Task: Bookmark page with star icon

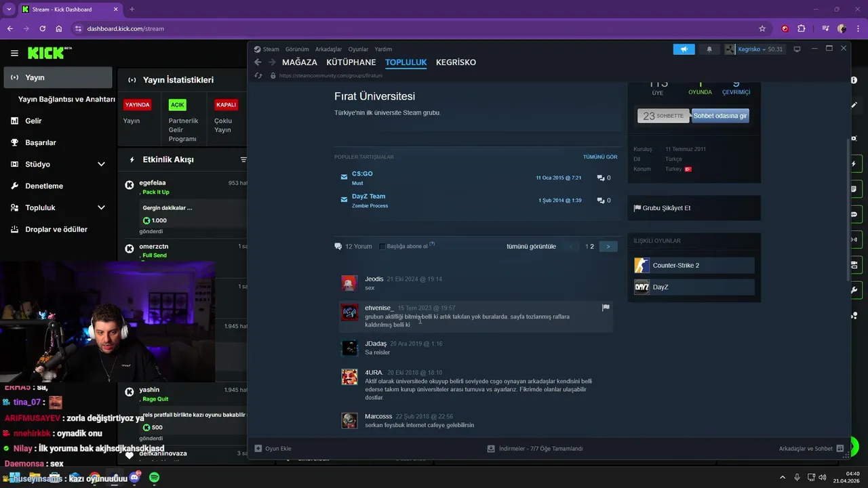Action: (x=762, y=28)
